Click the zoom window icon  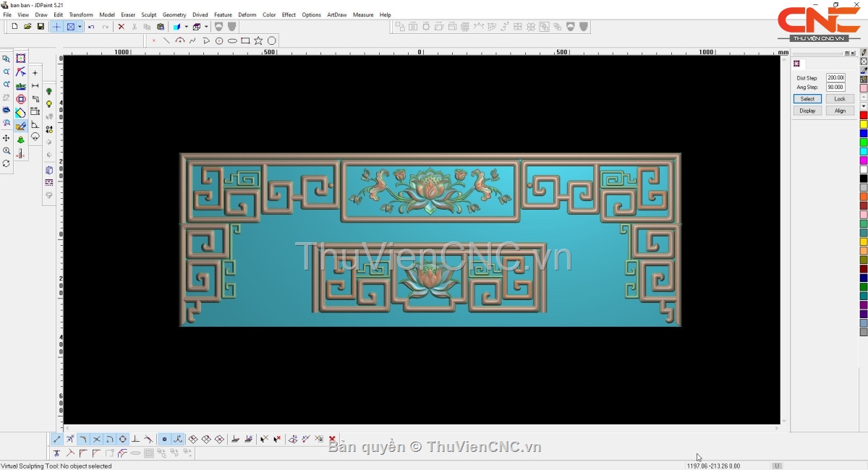click(x=7, y=59)
